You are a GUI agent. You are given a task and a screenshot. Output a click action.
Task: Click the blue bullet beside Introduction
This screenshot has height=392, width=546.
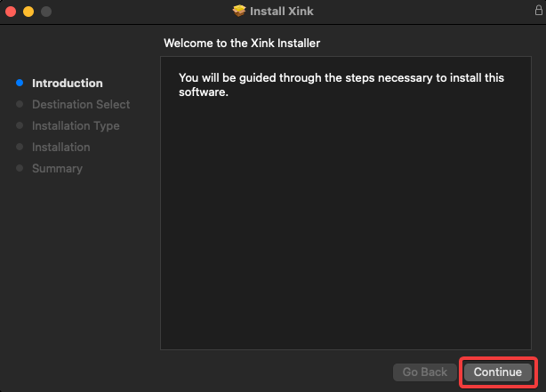(x=20, y=84)
